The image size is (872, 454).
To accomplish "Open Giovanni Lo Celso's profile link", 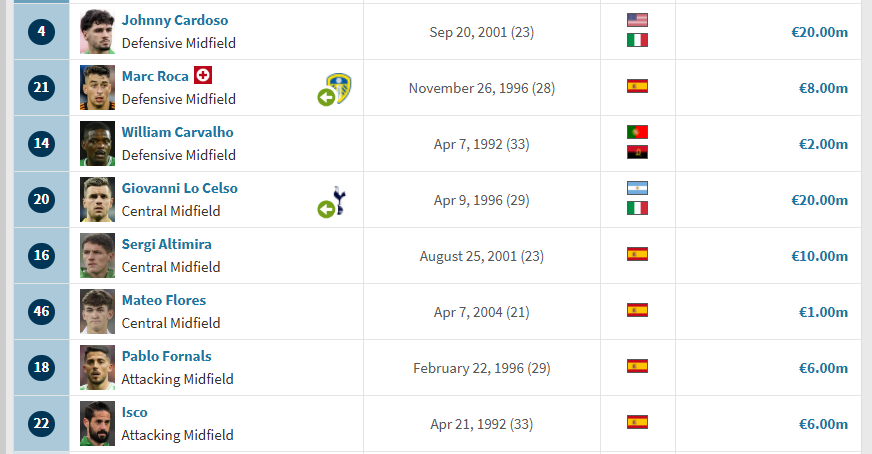I will 180,188.
